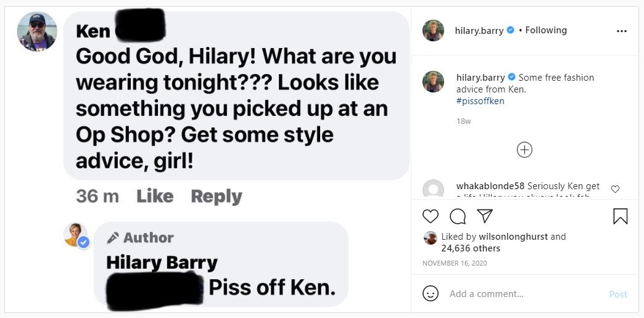
Task: View wilsonlonghurst in liked by
Action: (x=513, y=237)
